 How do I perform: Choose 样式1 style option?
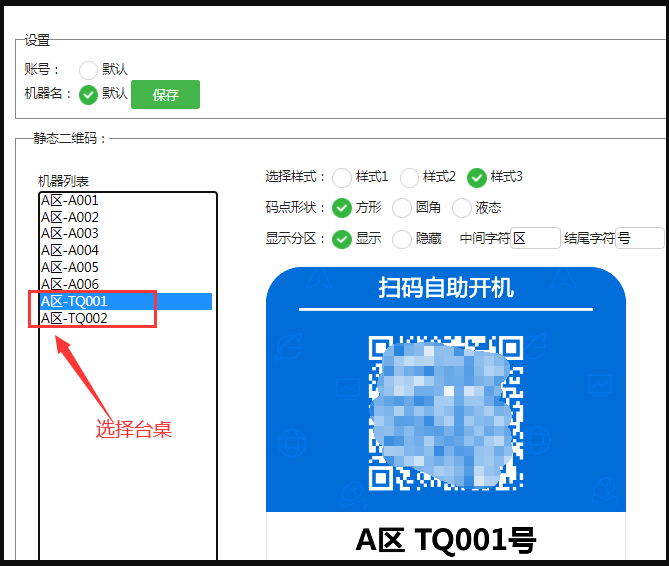(342, 177)
